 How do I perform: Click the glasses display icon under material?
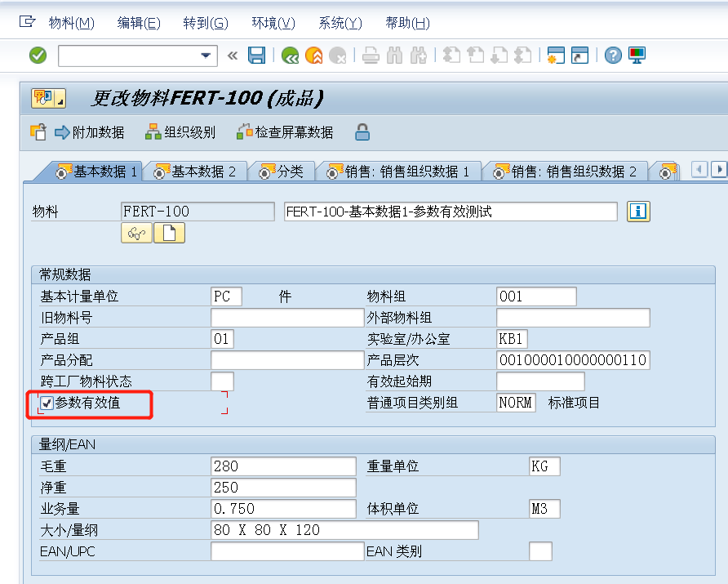pos(136,233)
